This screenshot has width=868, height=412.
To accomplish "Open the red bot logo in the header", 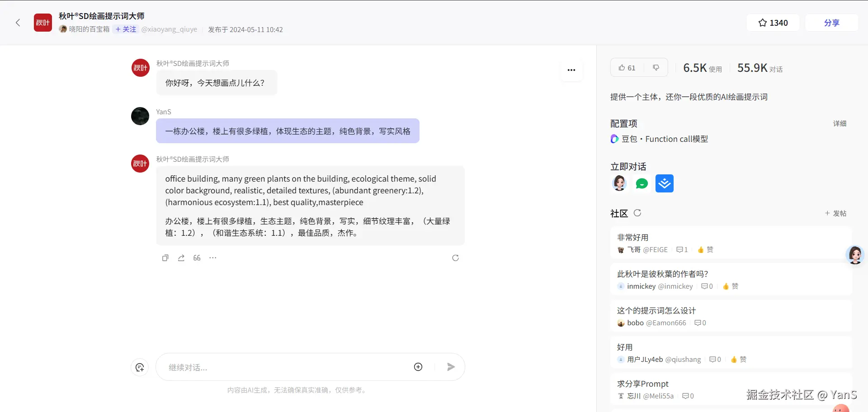I will coord(43,23).
